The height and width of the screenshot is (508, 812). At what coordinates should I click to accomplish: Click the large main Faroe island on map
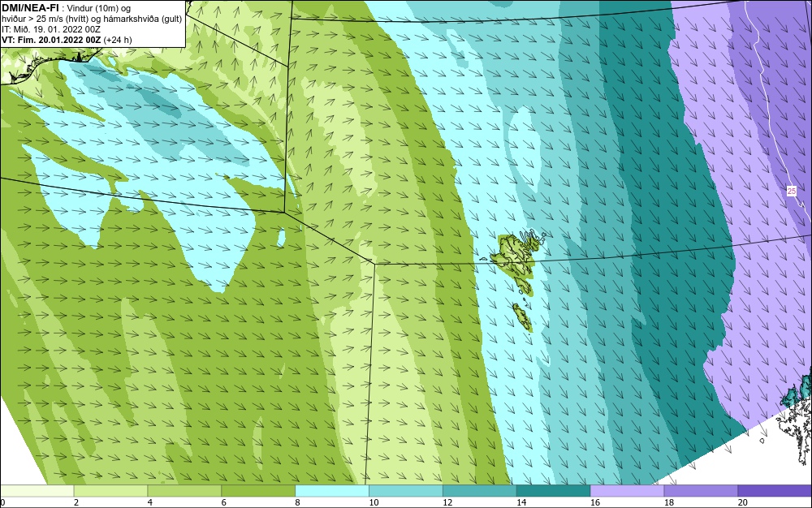(x=514, y=255)
